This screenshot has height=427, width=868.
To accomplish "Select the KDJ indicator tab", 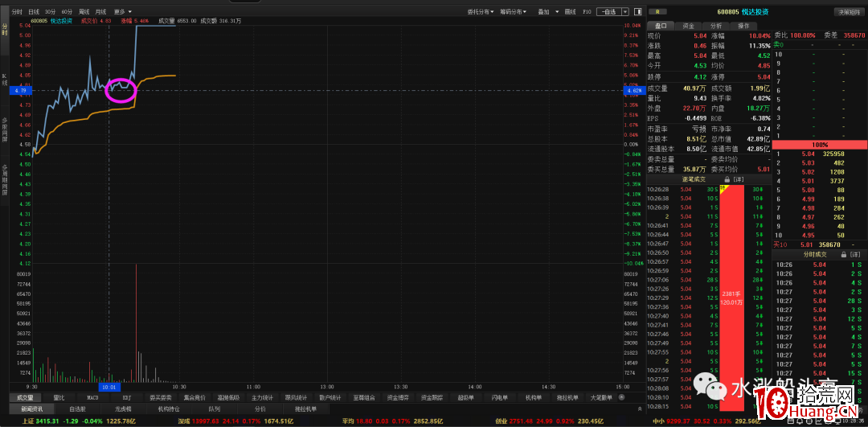I will [126, 397].
